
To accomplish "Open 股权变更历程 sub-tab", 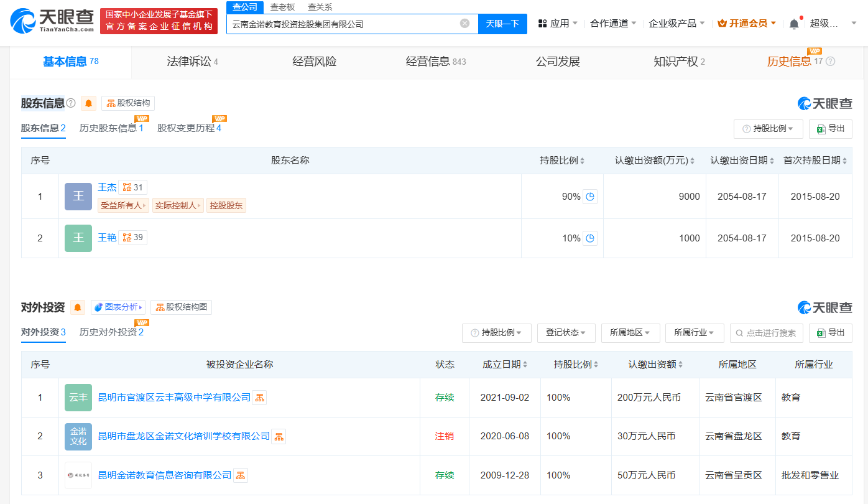I will click(x=189, y=128).
